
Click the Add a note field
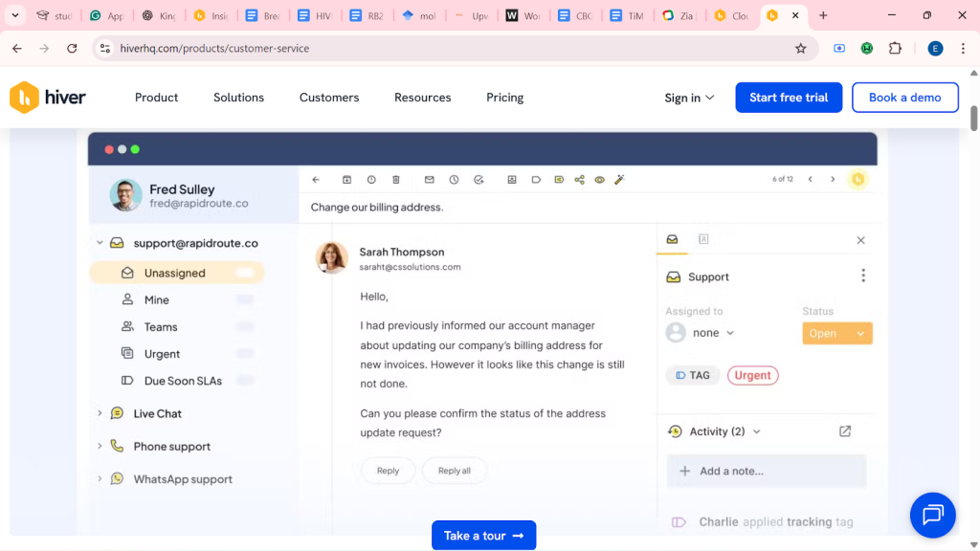pyautogui.click(x=766, y=471)
